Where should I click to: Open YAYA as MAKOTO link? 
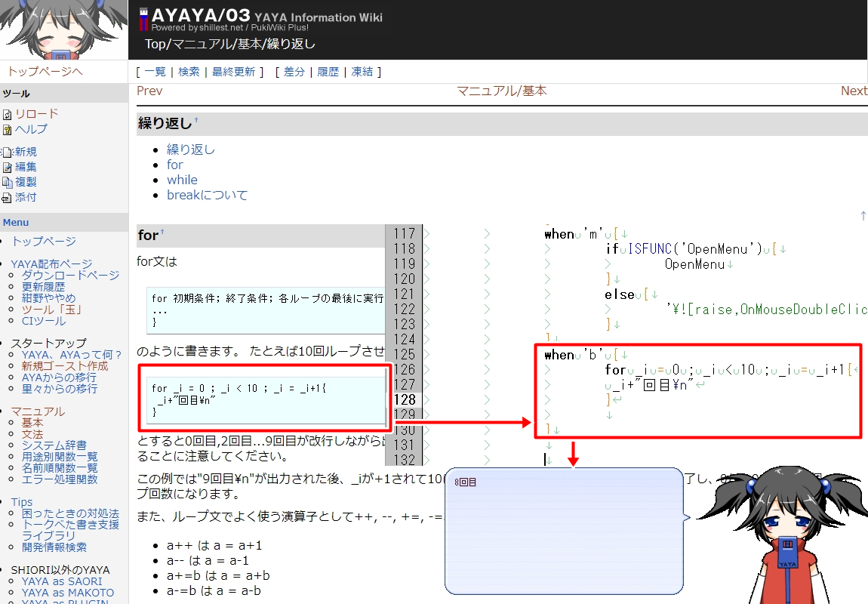(67, 593)
